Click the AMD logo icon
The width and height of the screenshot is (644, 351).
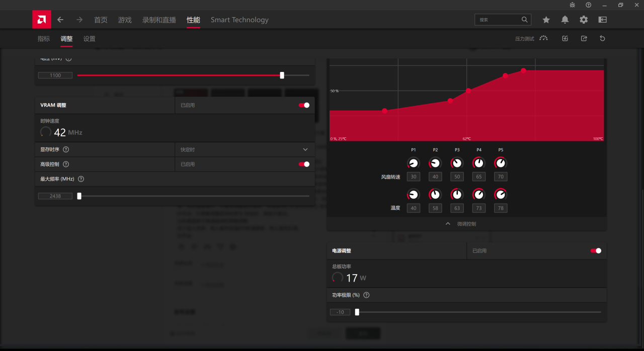click(41, 20)
